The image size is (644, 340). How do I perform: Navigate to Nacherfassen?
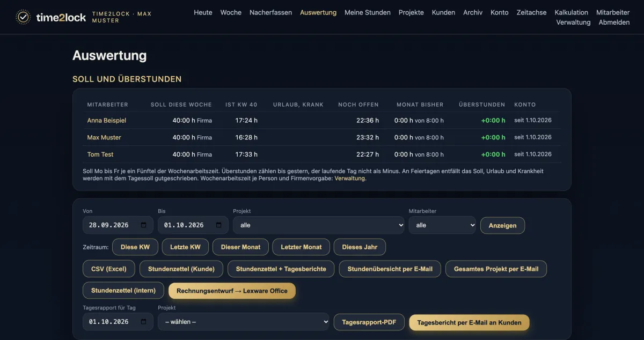point(271,12)
